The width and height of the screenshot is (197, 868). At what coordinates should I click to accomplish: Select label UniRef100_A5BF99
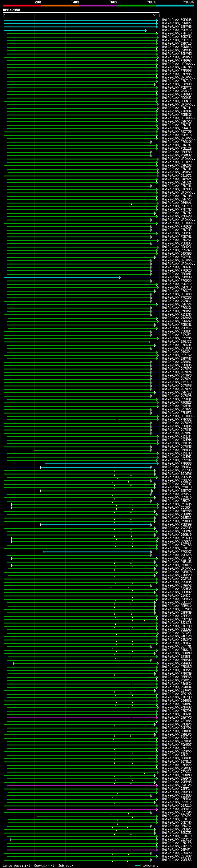177,525
